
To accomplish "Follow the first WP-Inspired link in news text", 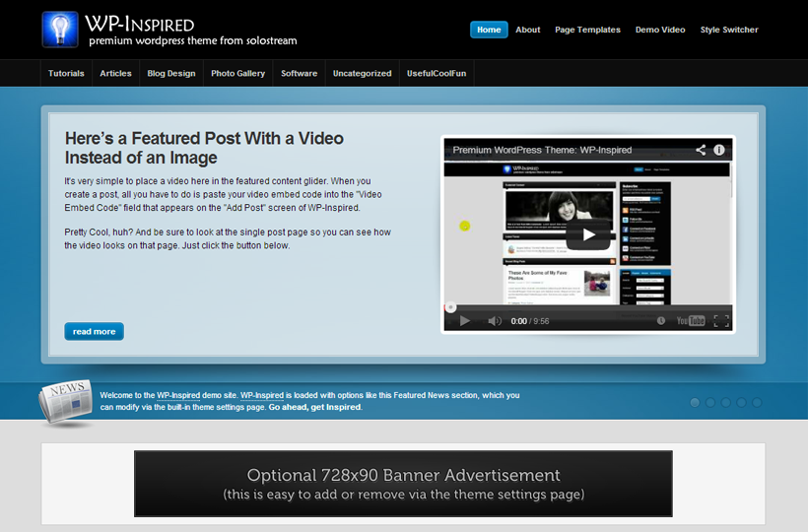I will pos(178,395).
